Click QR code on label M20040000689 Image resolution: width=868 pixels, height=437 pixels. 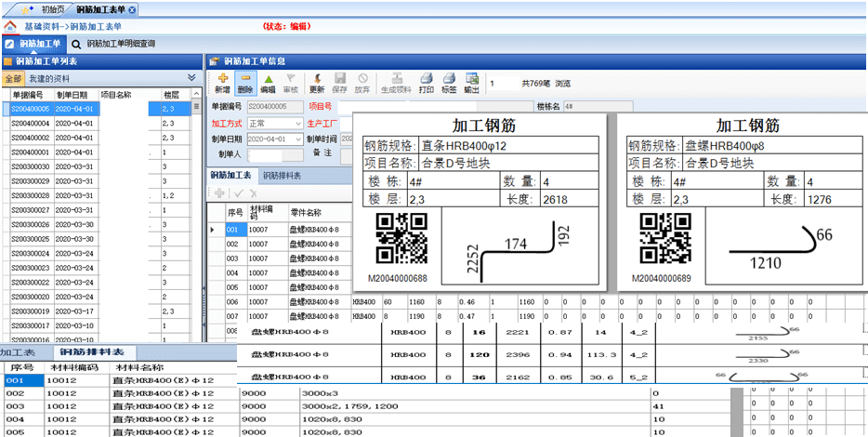click(665, 239)
